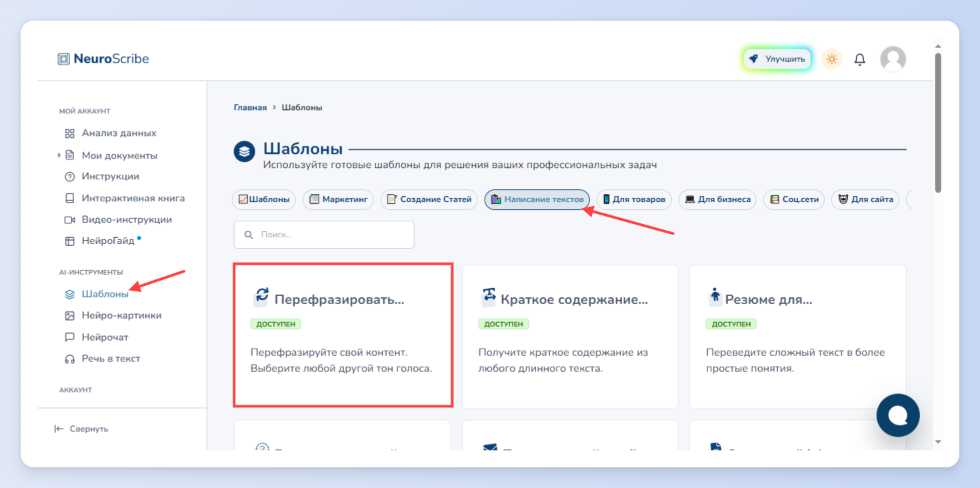Click ДОСТУПЕН badge on Перефразировать card
The image size is (980, 488).
tap(276, 324)
